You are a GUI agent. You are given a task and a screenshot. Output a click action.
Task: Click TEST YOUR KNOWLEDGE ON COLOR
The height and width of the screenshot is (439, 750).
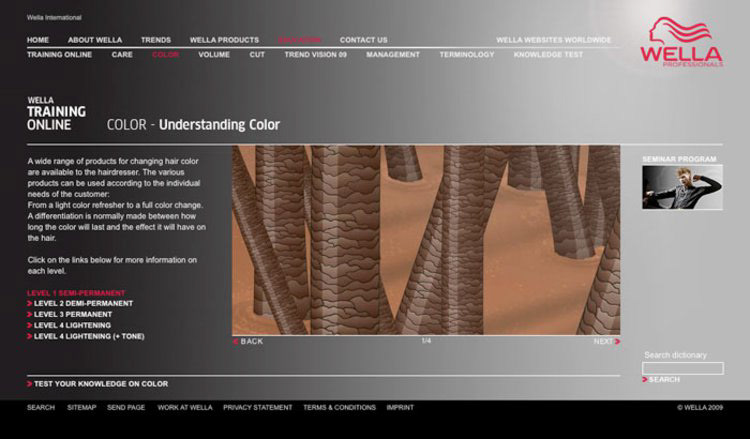pyautogui.click(x=98, y=384)
